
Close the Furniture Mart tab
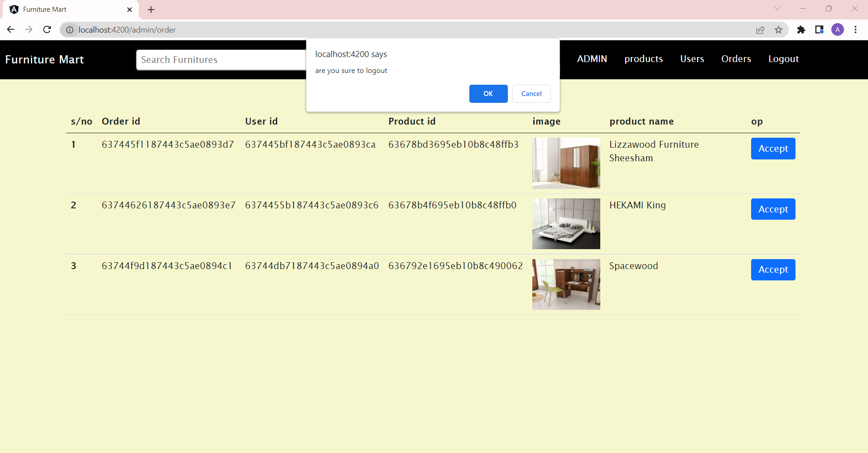(130, 10)
